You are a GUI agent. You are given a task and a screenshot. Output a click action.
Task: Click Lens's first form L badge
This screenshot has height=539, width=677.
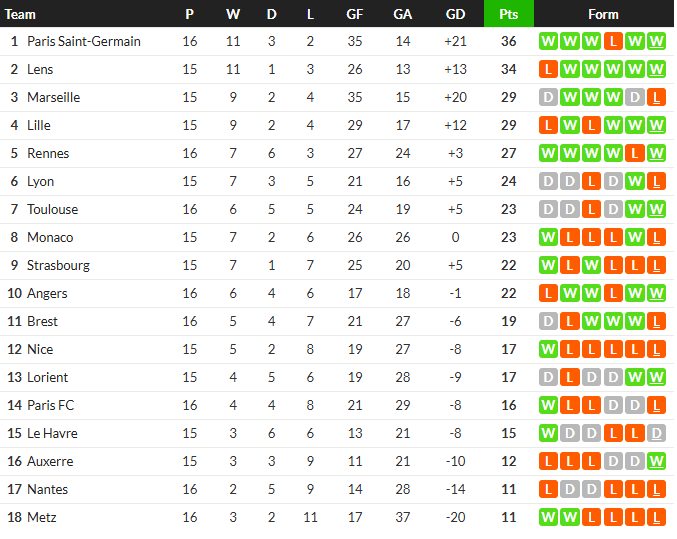(x=548, y=70)
